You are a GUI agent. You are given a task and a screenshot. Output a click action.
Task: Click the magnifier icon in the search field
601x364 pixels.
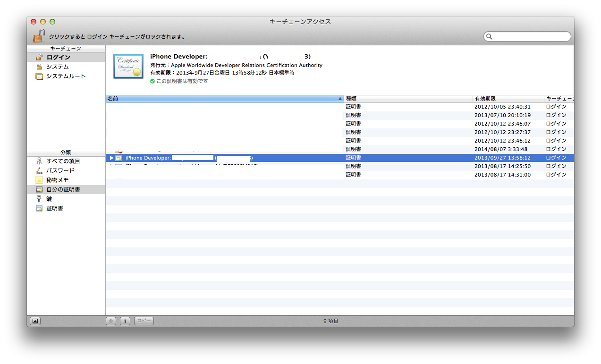[490, 36]
